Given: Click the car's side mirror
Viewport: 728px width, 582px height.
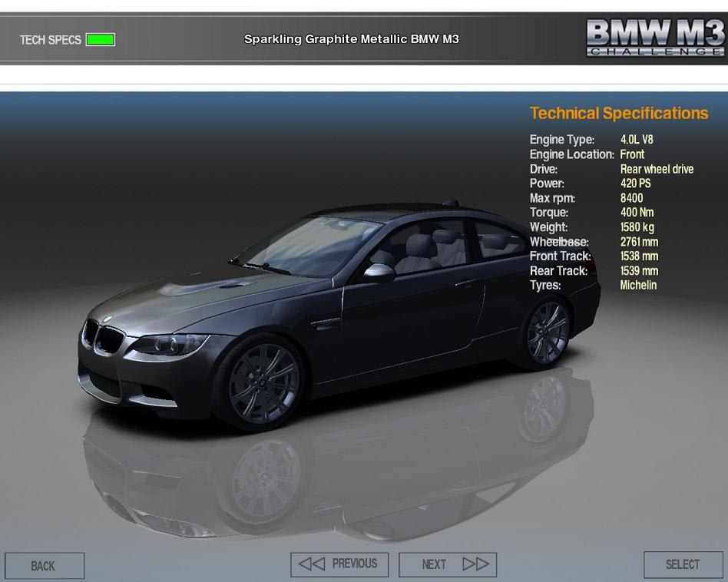Looking at the screenshot, I should coord(379,272).
